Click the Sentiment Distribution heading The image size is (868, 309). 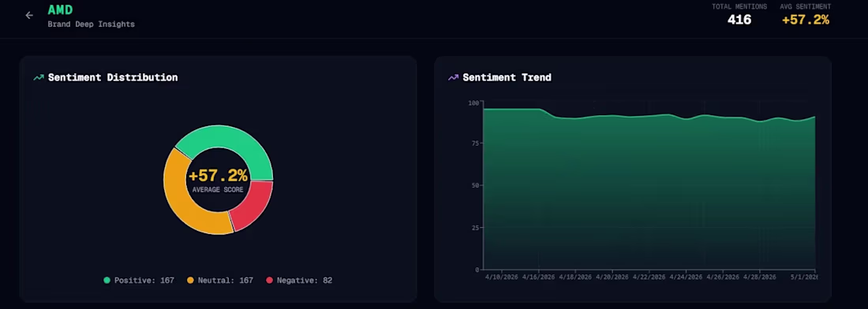click(x=113, y=77)
